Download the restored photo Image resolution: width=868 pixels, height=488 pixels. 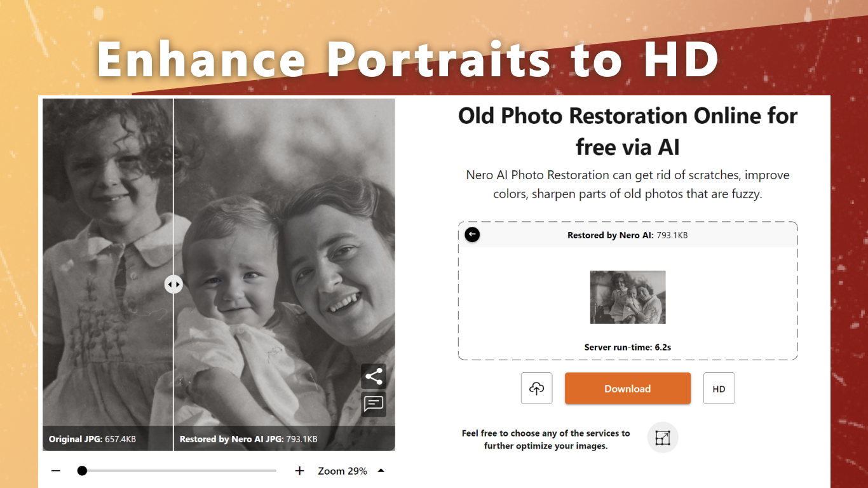coord(628,388)
